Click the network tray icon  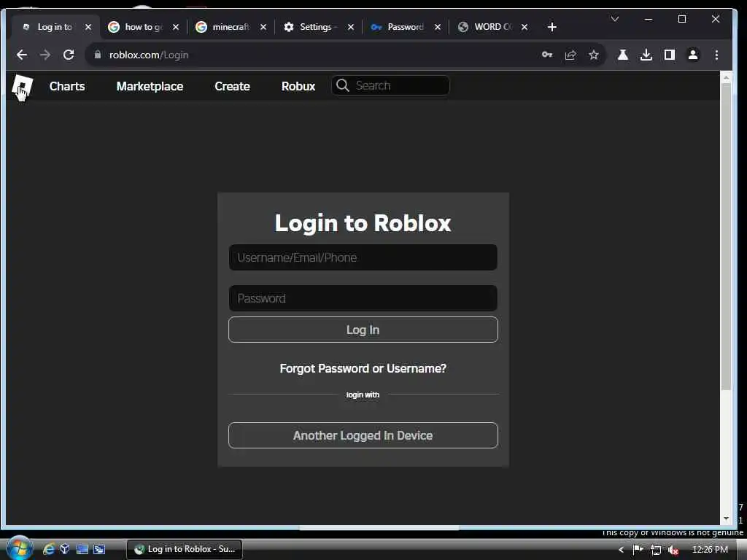656,550
